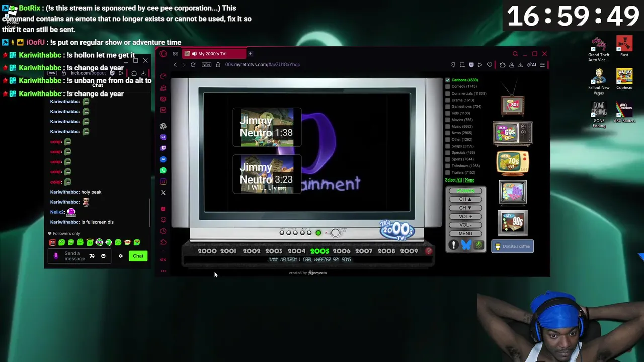Click the TV volume knob
The image size is (644, 362).
335,233
